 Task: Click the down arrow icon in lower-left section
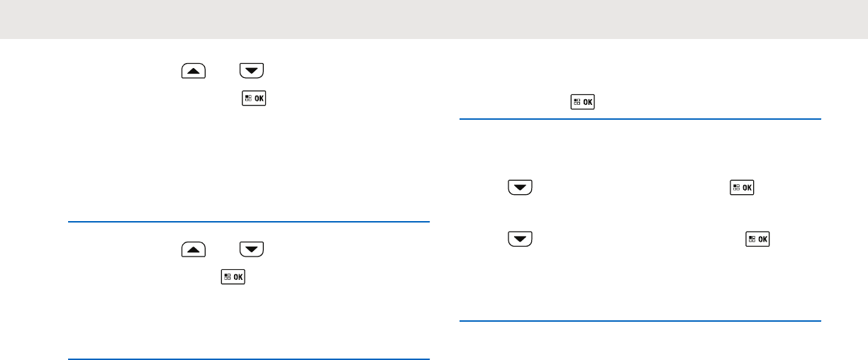point(252,249)
